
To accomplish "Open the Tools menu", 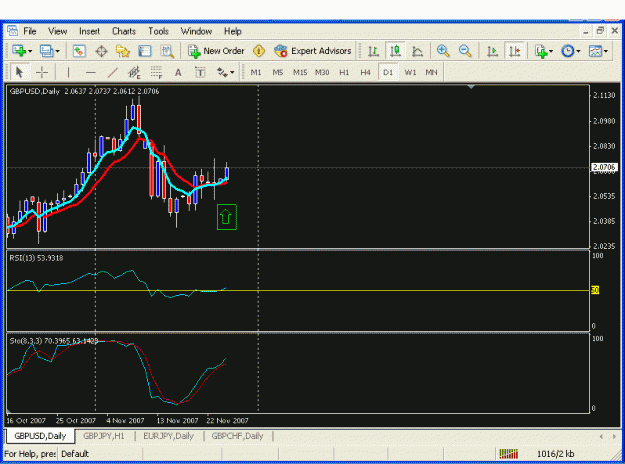I will point(159,31).
